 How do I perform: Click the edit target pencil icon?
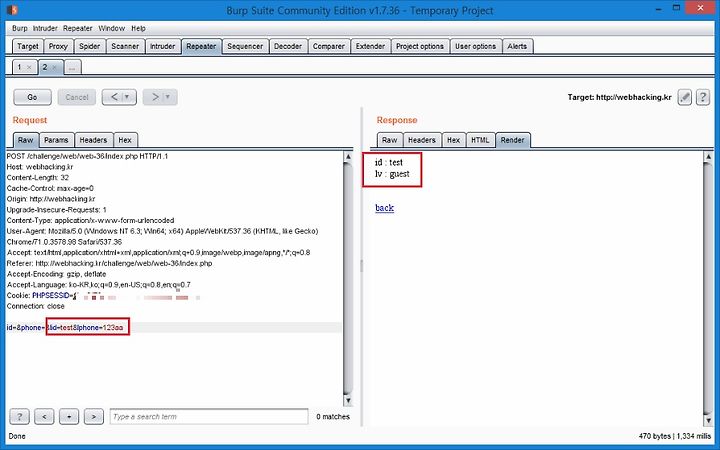684,97
